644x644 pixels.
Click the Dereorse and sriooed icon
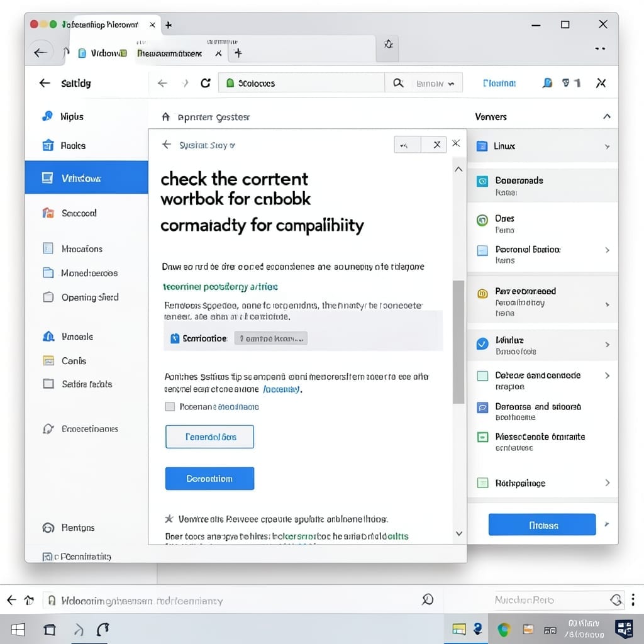tap(482, 408)
